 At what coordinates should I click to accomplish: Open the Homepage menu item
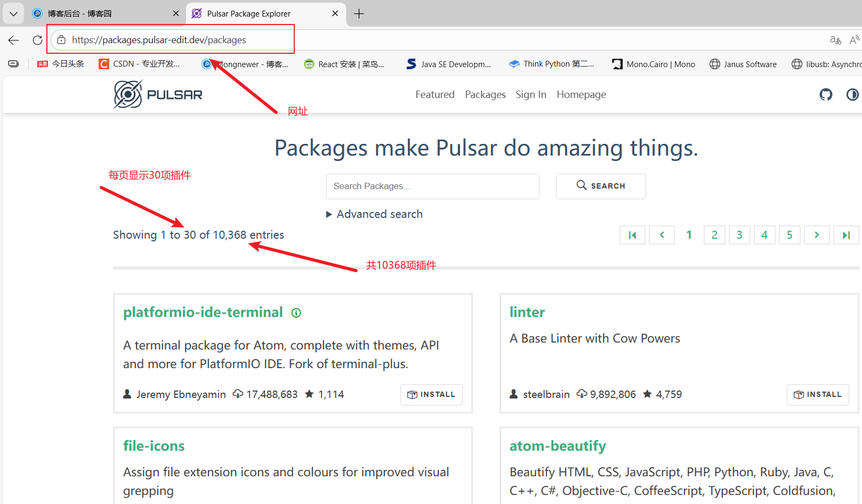coord(581,94)
